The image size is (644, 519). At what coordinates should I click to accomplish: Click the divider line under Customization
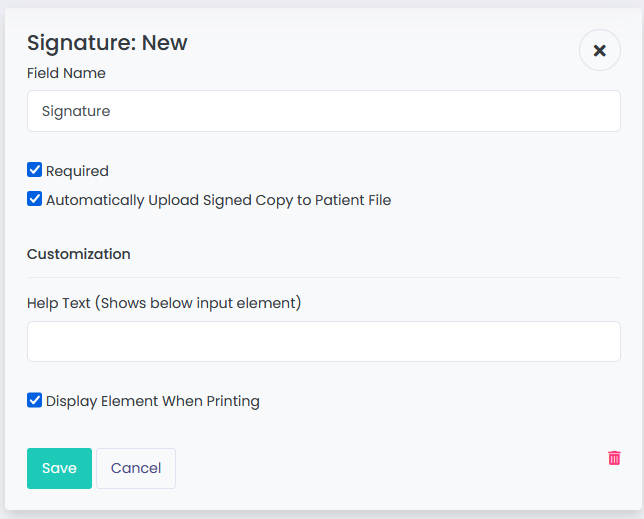pos(324,278)
